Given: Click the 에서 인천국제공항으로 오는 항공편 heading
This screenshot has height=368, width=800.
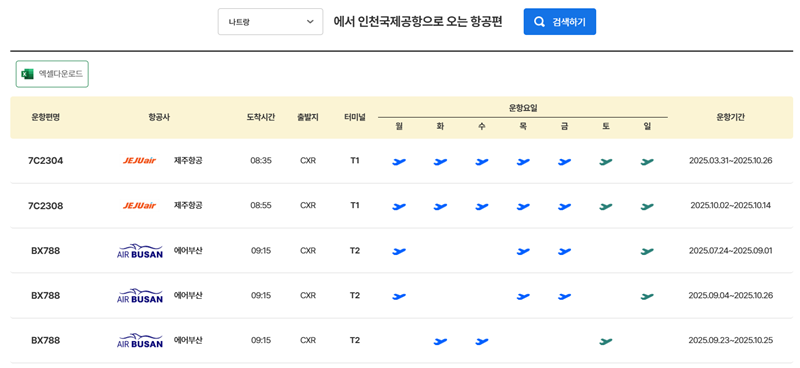Looking at the screenshot, I should [x=417, y=21].
